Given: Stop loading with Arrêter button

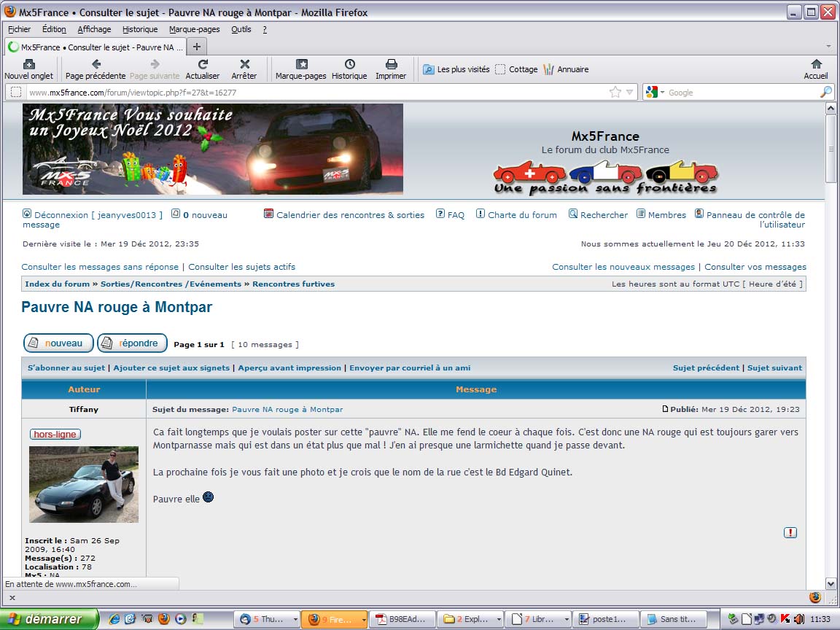Looking at the screenshot, I should (244, 70).
